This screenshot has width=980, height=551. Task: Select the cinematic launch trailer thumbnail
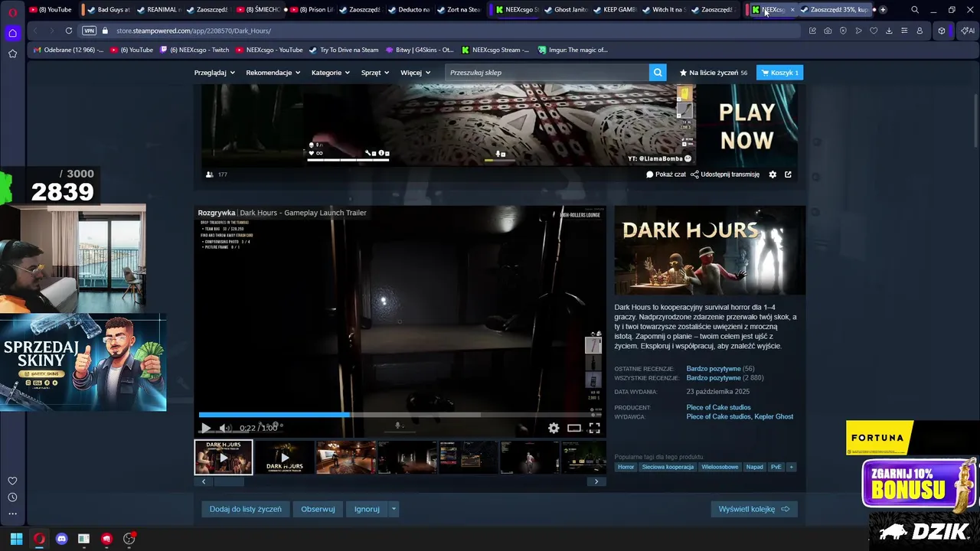click(284, 458)
